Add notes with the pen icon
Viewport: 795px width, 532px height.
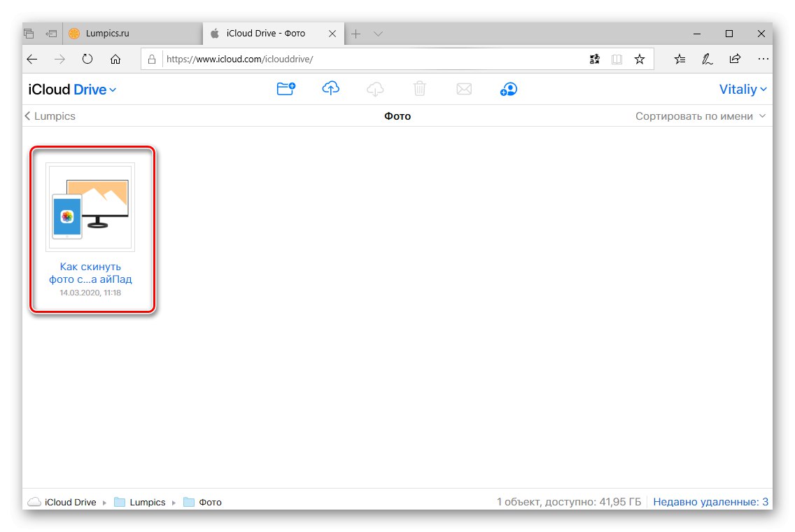click(708, 59)
